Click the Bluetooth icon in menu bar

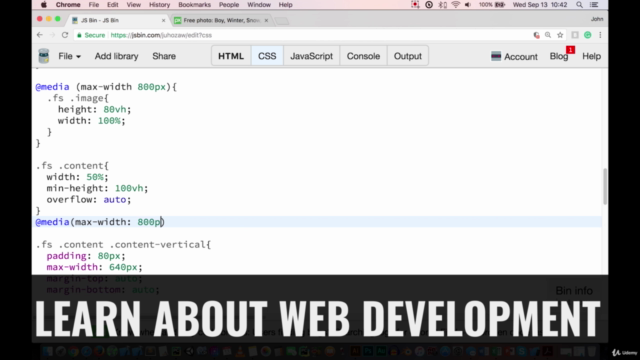click(442, 5)
